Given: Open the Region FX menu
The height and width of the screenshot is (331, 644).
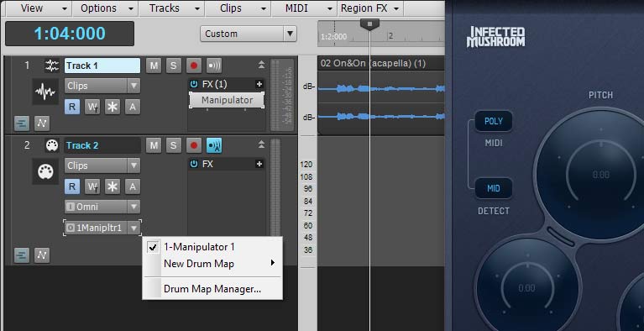Looking at the screenshot, I should pos(369,8).
